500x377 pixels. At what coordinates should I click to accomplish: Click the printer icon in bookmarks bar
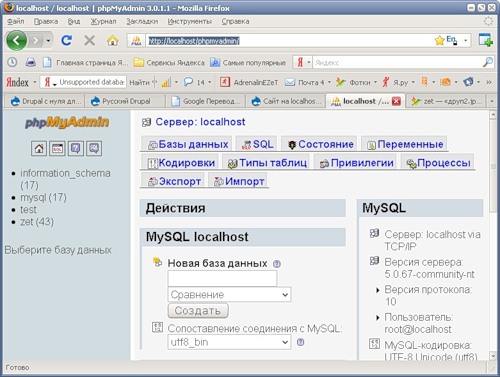point(31,62)
